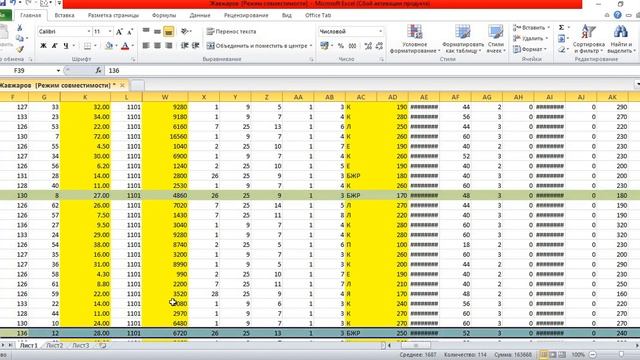Click the AutoSum sigma icon
The image size is (640, 360).
562,28
